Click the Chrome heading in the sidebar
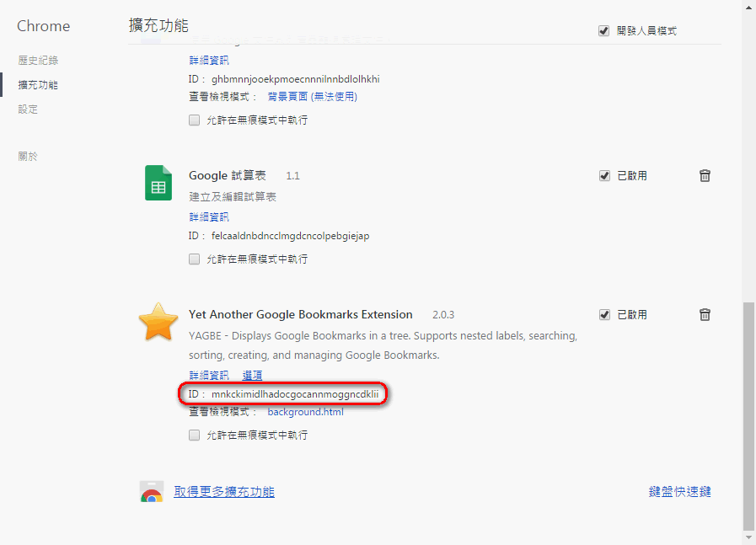 [x=43, y=26]
